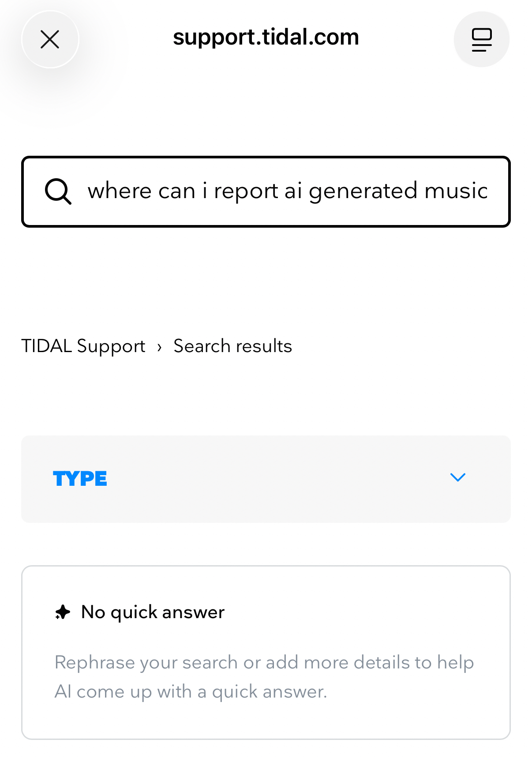Select the "No quick answer" heading
The height and width of the screenshot is (758, 532).
tap(153, 612)
